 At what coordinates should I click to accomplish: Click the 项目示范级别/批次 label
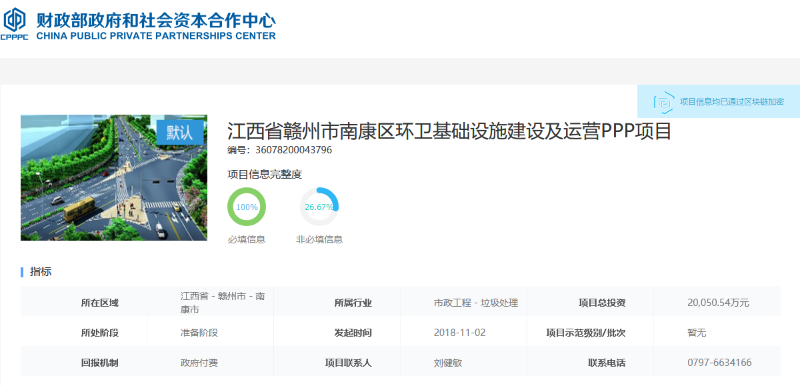(x=586, y=333)
